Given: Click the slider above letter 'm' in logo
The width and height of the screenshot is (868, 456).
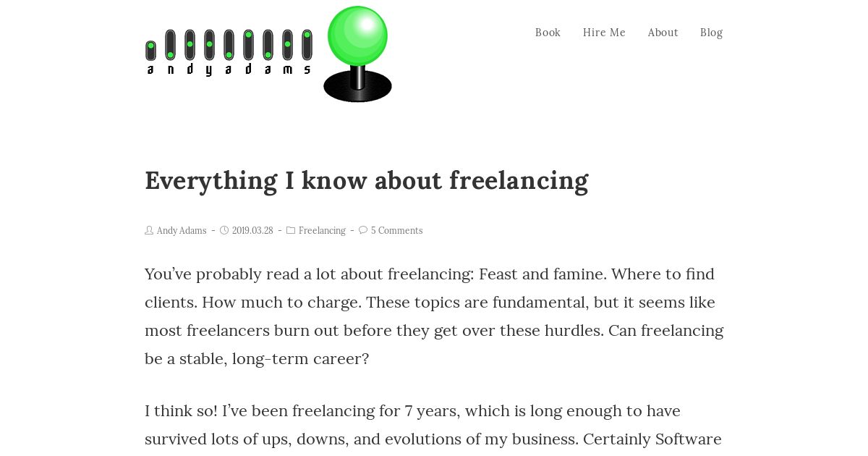Looking at the screenshot, I should (x=287, y=45).
